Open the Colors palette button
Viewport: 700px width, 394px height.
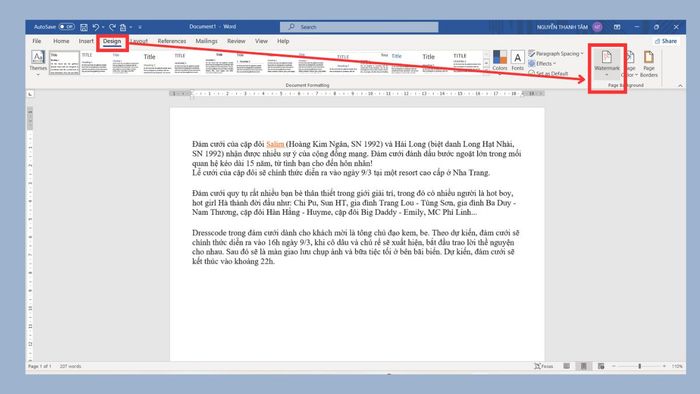(500, 61)
